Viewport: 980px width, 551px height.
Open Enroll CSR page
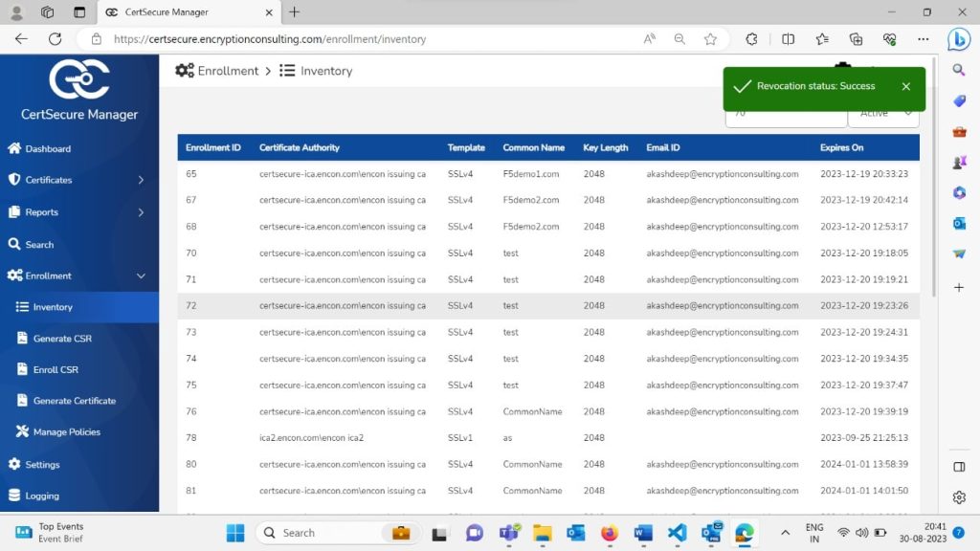[x=55, y=370]
